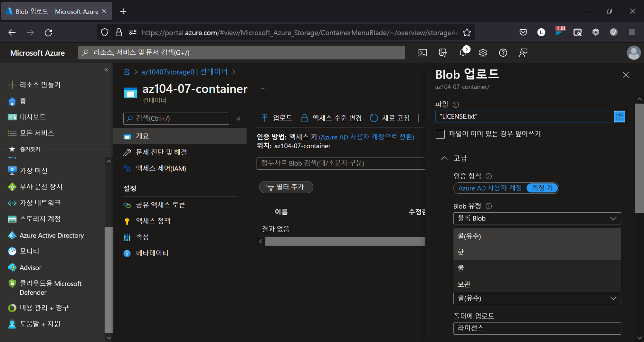This screenshot has width=644, height=342.
Task: Click 새로 고침 in the container toolbar
Action: pyautogui.click(x=390, y=118)
